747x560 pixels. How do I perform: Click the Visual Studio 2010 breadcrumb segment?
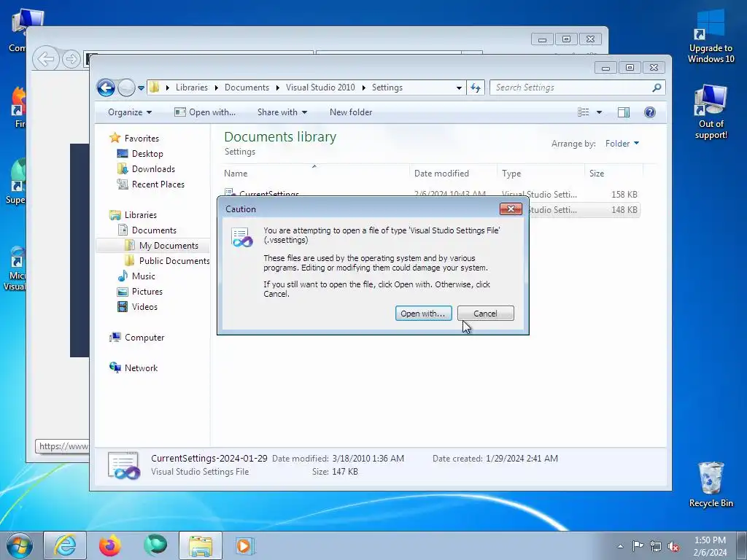[320, 87]
